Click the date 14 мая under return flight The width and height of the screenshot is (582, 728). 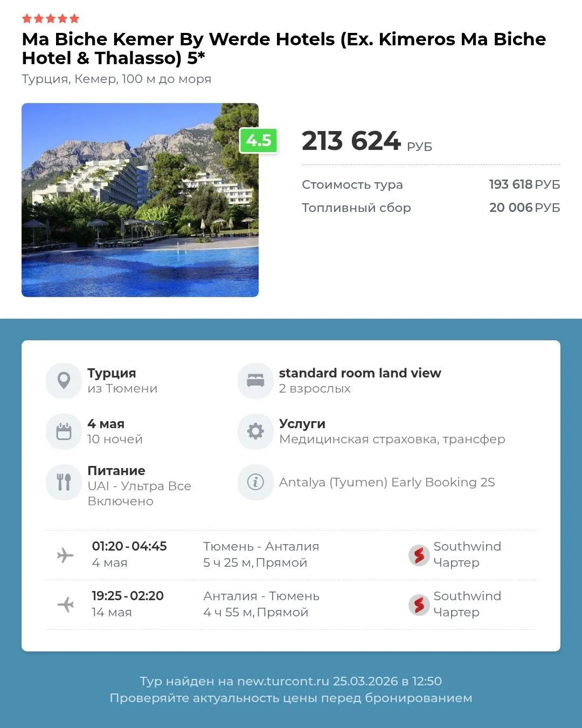click(112, 612)
